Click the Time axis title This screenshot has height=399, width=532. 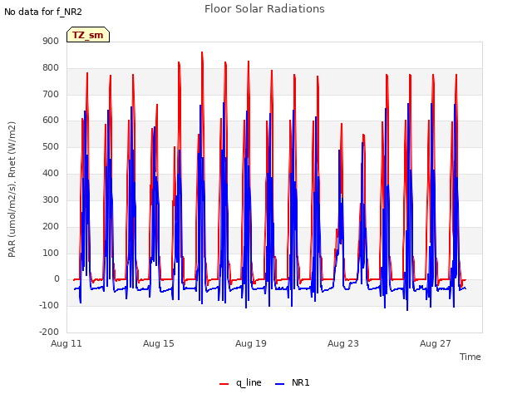470,357
